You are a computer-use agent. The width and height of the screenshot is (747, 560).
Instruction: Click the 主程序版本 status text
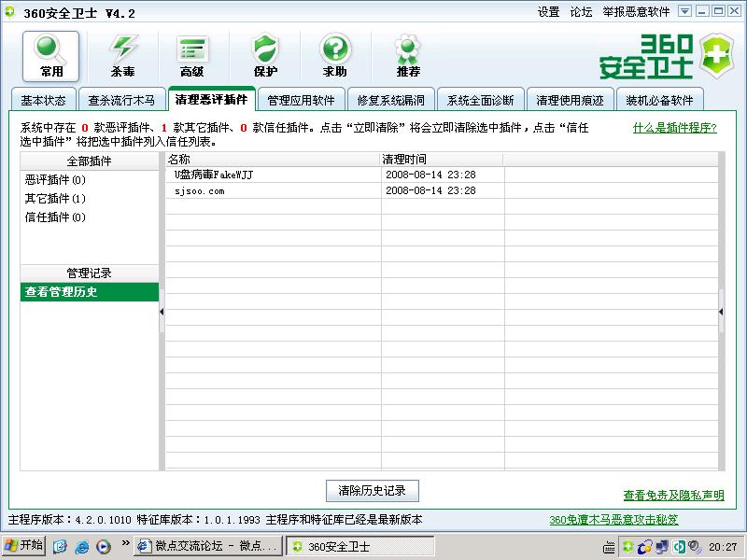pyautogui.click(x=69, y=520)
